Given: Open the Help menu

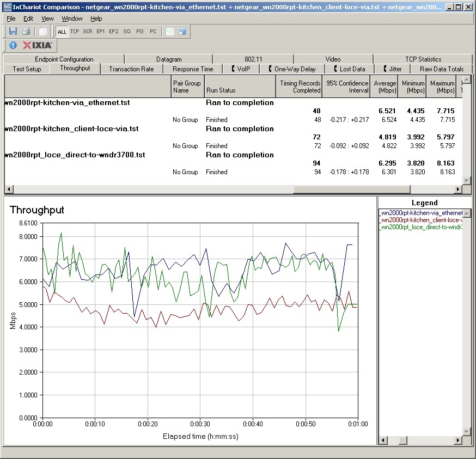Looking at the screenshot, I should tap(96, 19).
